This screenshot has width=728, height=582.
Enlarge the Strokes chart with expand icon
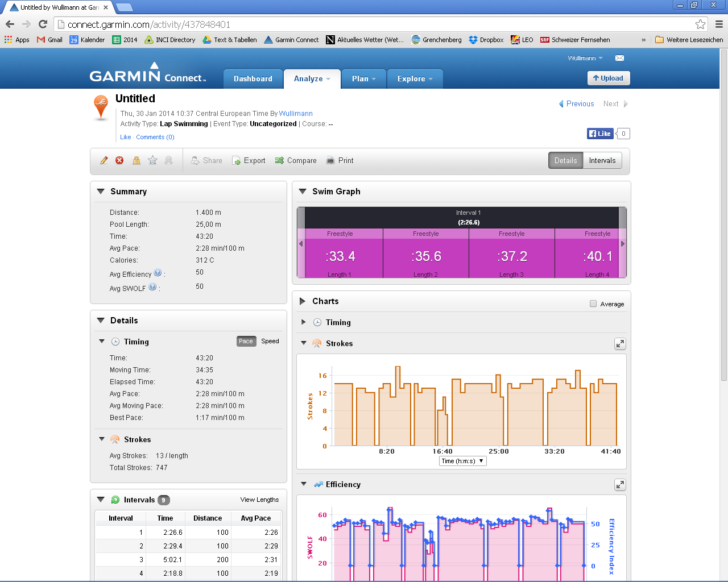pos(620,344)
